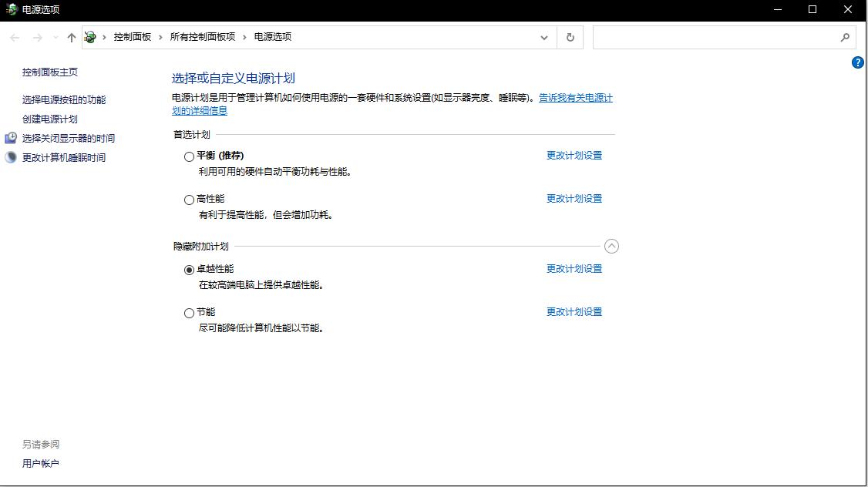Navigate to 控制面板 via breadcrumb

click(122, 36)
